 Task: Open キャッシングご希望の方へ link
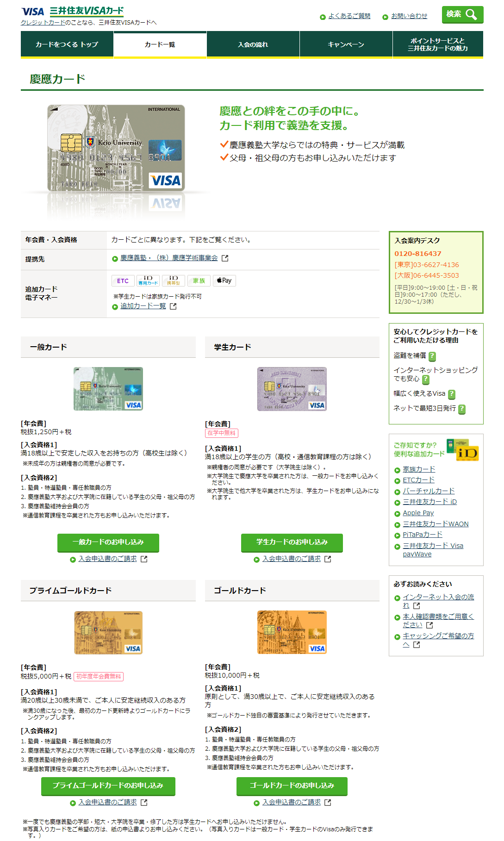(x=438, y=640)
